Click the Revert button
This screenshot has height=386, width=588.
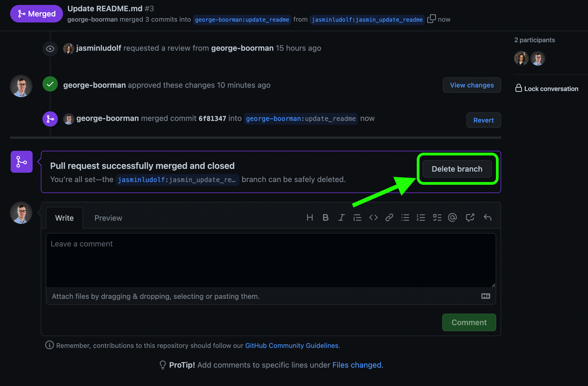pos(483,120)
